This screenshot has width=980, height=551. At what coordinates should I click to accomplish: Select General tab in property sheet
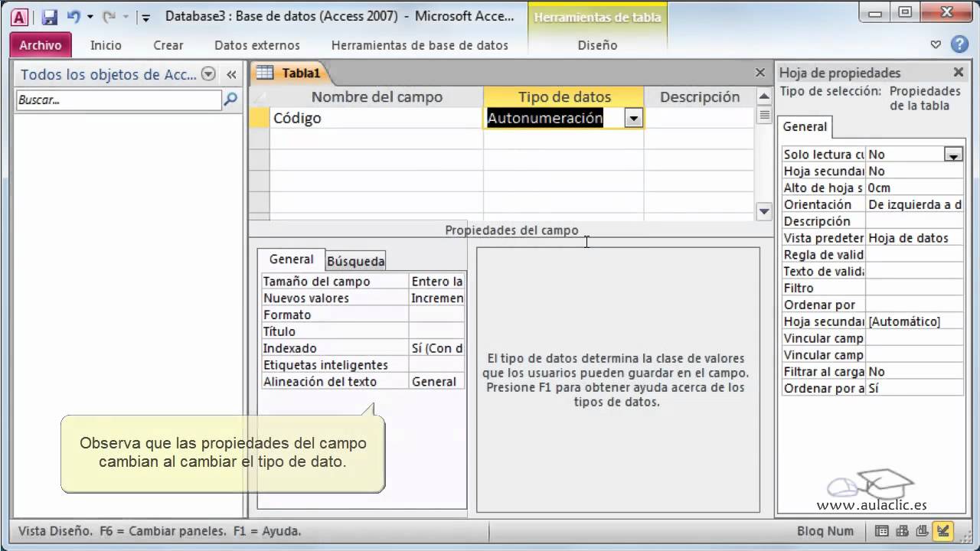[x=805, y=127]
